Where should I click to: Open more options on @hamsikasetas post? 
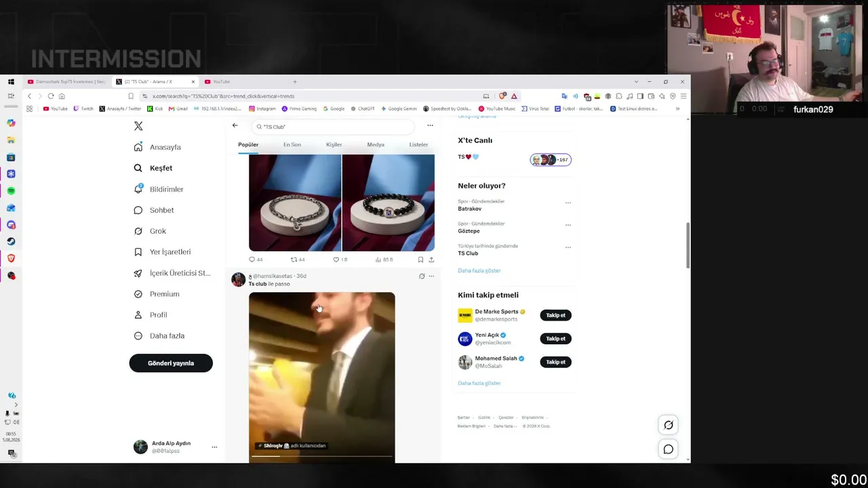coord(431,277)
